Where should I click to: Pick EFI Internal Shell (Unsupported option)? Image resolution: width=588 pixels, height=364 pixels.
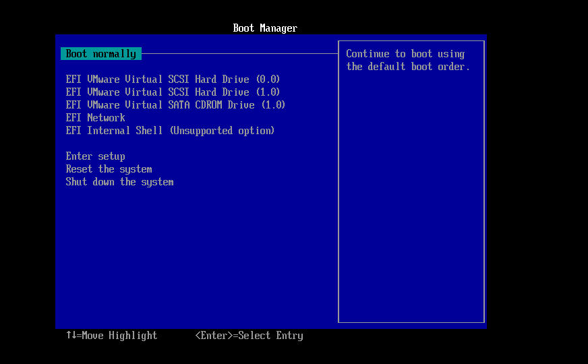(x=170, y=131)
